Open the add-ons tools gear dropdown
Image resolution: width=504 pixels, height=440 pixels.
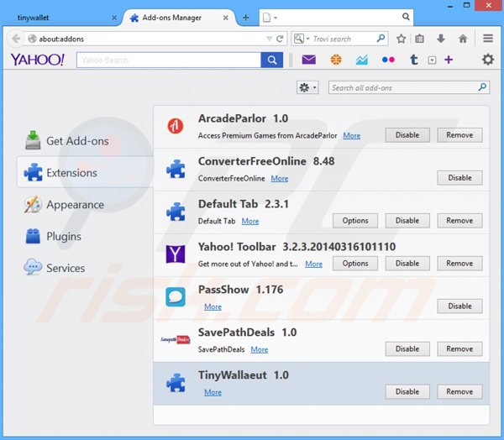[x=307, y=87]
